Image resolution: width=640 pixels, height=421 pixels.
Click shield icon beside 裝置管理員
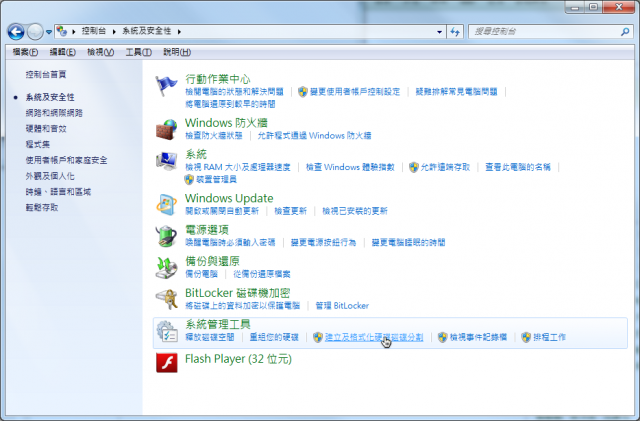(x=189, y=179)
